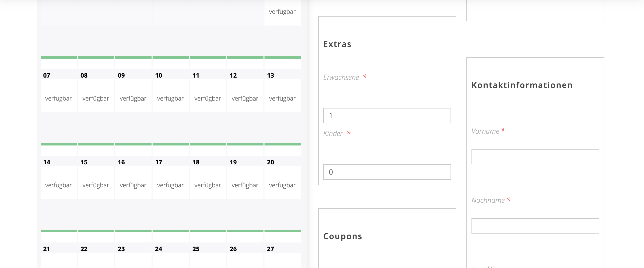Focus the Kinder number field
Image resolution: width=644 pixels, height=268 pixels.
387,172
